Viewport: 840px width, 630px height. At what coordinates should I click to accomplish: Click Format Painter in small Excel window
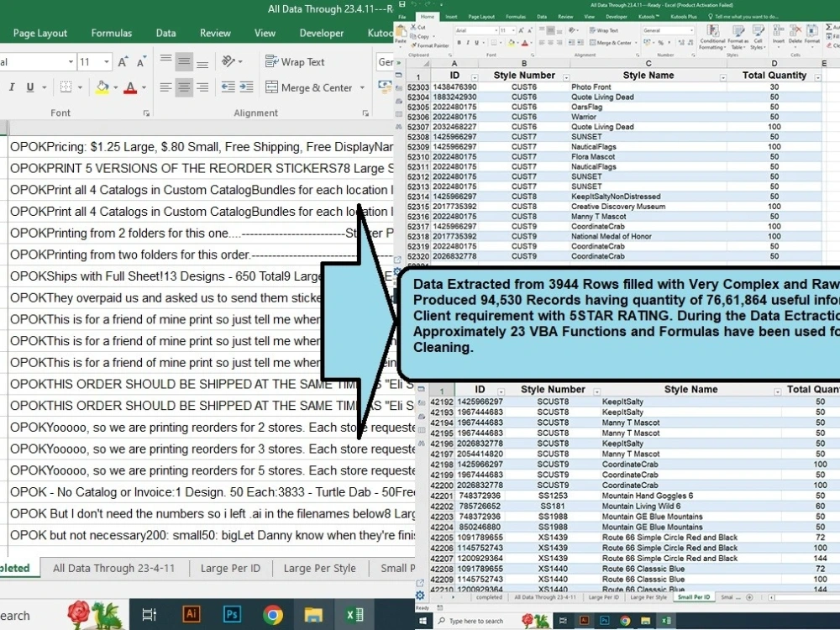[x=429, y=45]
